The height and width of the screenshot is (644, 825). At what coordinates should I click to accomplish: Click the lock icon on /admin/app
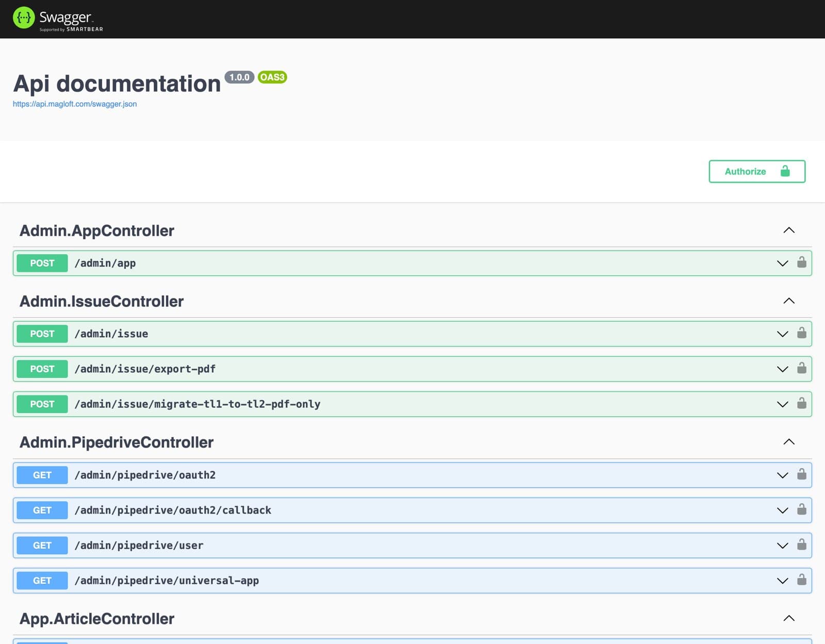click(x=802, y=262)
